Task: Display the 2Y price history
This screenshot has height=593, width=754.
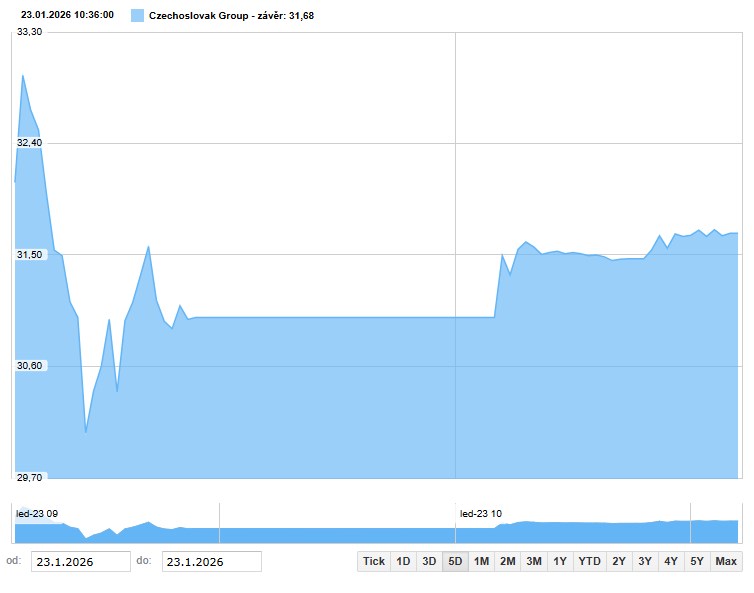Action: [x=619, y=561]
